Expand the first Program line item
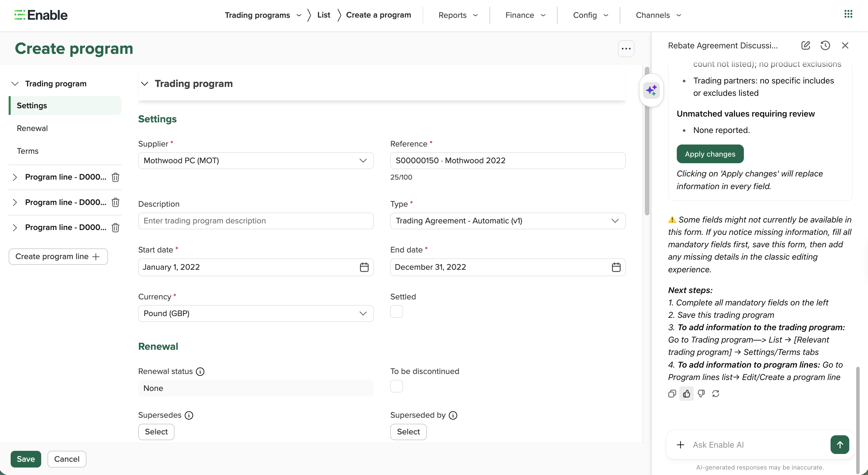The image size is (868, 475). (x=15, y=177)
